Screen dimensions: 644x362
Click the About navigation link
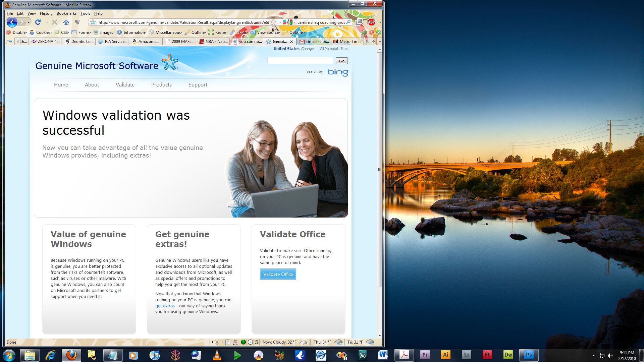coord(92,85)
